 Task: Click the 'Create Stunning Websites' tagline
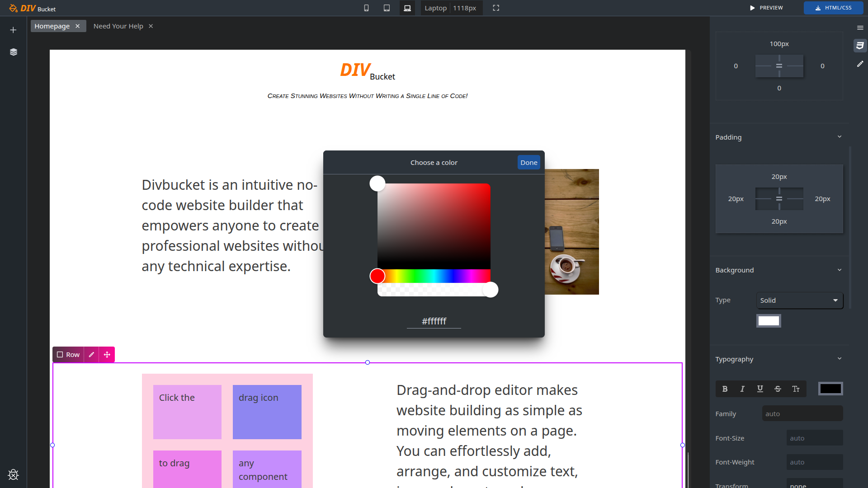[x=368, y=96]
